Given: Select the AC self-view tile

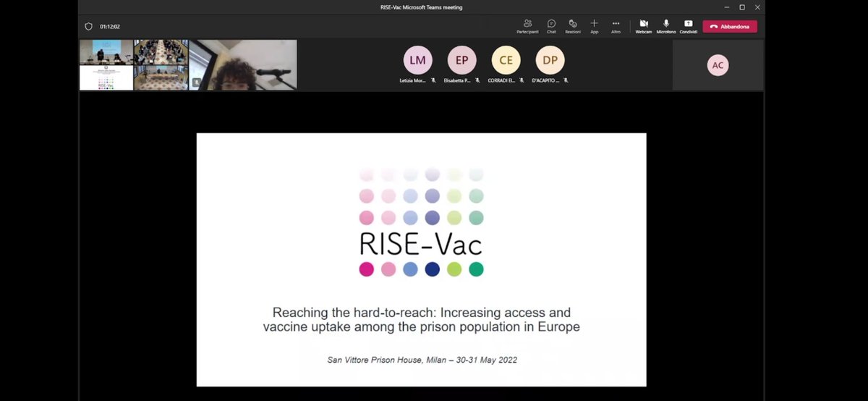Looking at the screenshot, I should (718, 65).
